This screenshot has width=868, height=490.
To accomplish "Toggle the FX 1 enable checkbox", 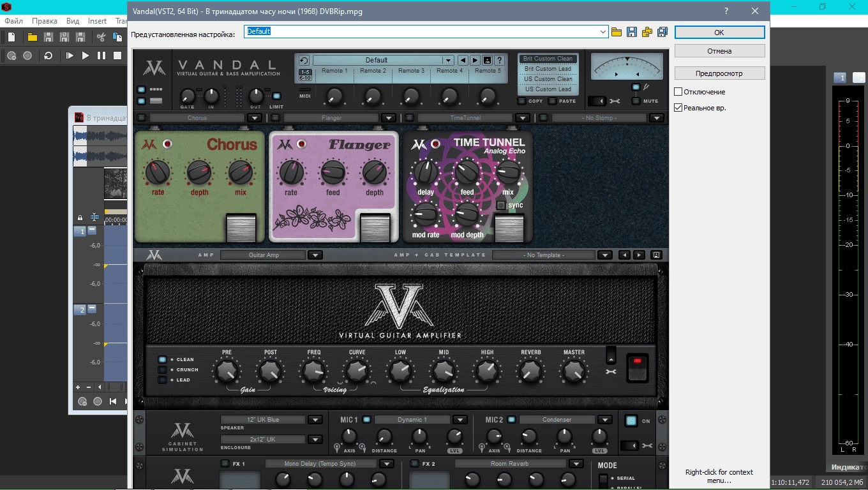I will tap(225, 464).
